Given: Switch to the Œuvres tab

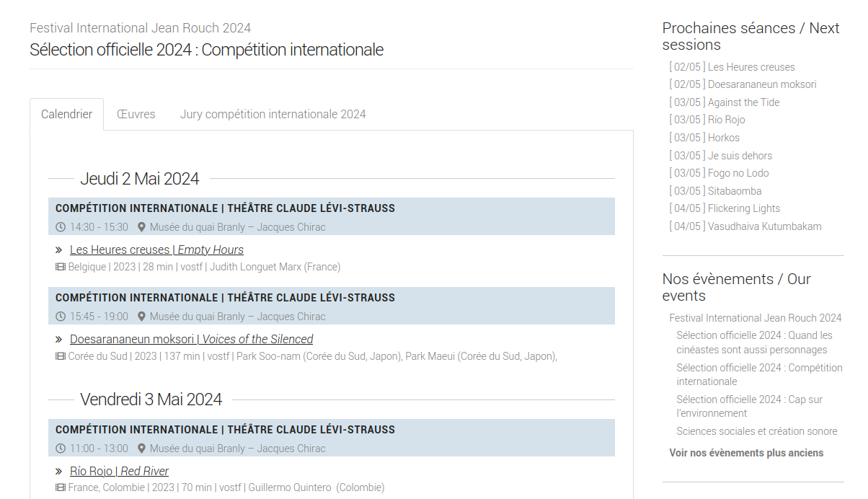Looking at the screenshot, I should tap(136, 114).
